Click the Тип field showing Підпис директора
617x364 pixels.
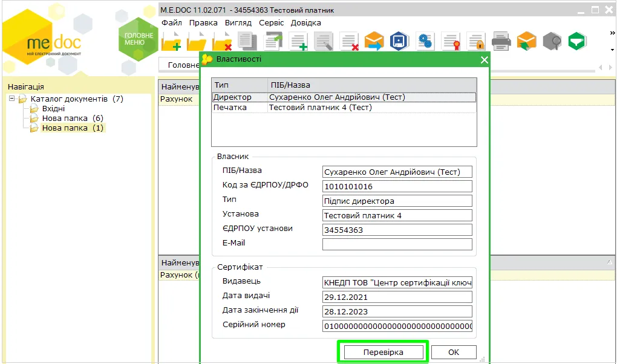coord(397,201)
